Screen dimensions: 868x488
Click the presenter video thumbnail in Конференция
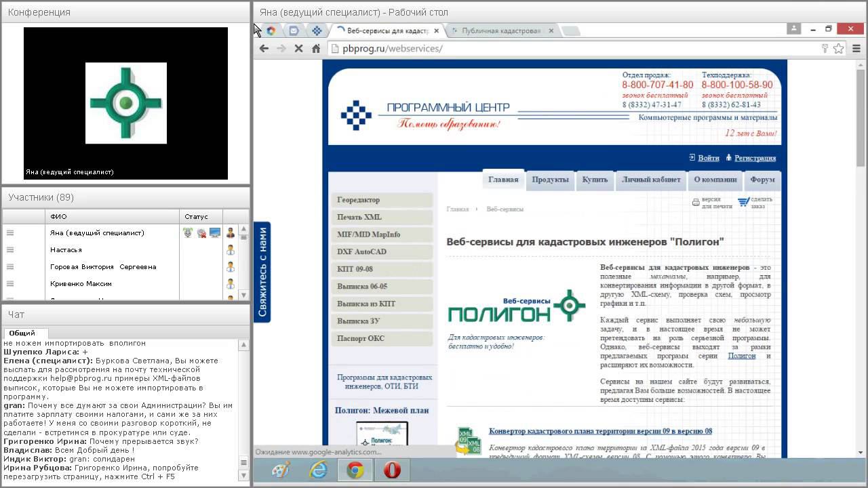pyautogui.click(x=125, y=103)
